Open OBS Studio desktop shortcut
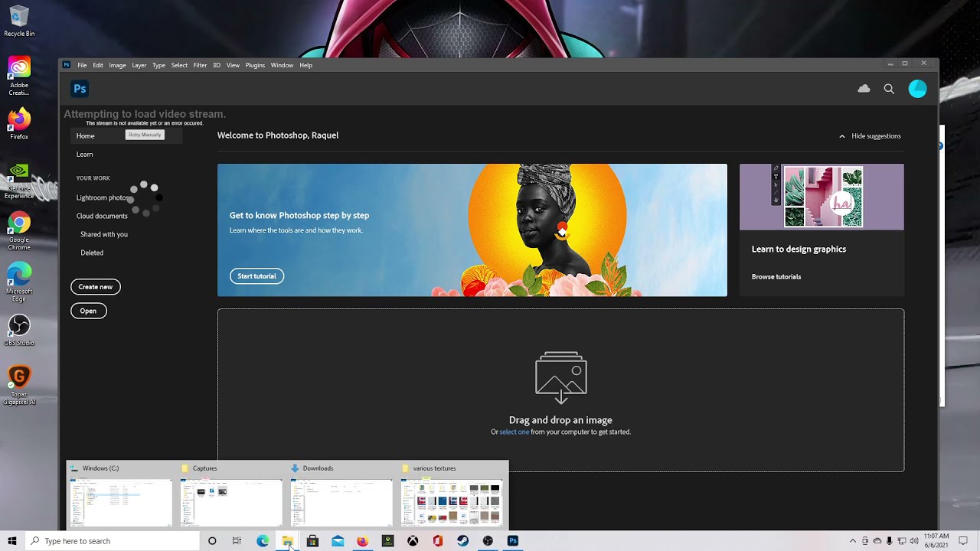This screenshot has width=980, height=551. tap(19, 331)
